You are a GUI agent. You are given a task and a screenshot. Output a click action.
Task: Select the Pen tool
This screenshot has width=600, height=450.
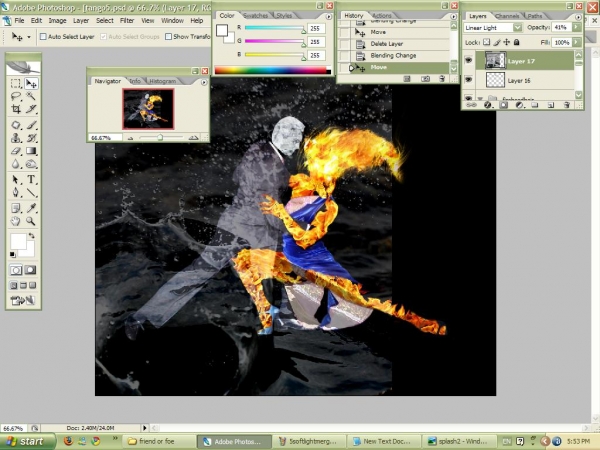[16, 192]
